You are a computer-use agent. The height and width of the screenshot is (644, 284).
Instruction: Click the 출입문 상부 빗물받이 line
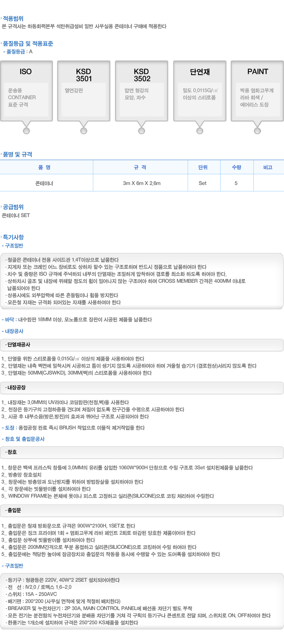[48, 540]
